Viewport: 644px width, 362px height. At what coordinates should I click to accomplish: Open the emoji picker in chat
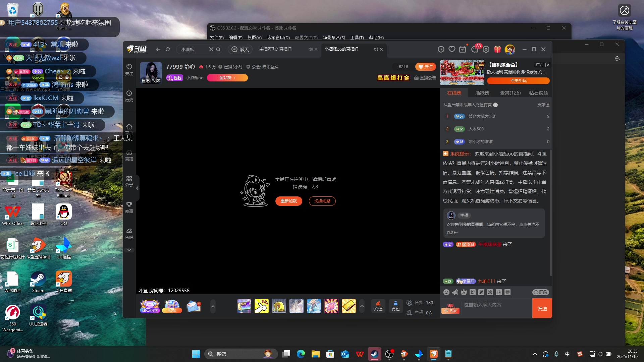[446, 292]
